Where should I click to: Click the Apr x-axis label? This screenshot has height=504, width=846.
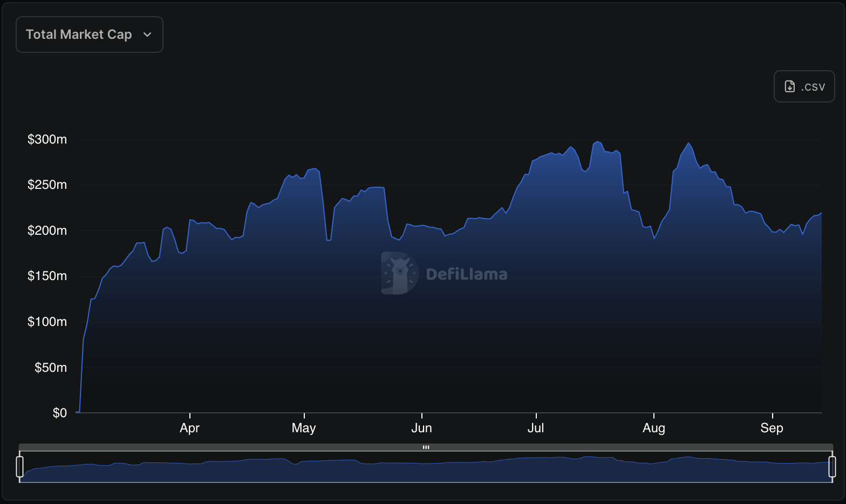point(189,428)
